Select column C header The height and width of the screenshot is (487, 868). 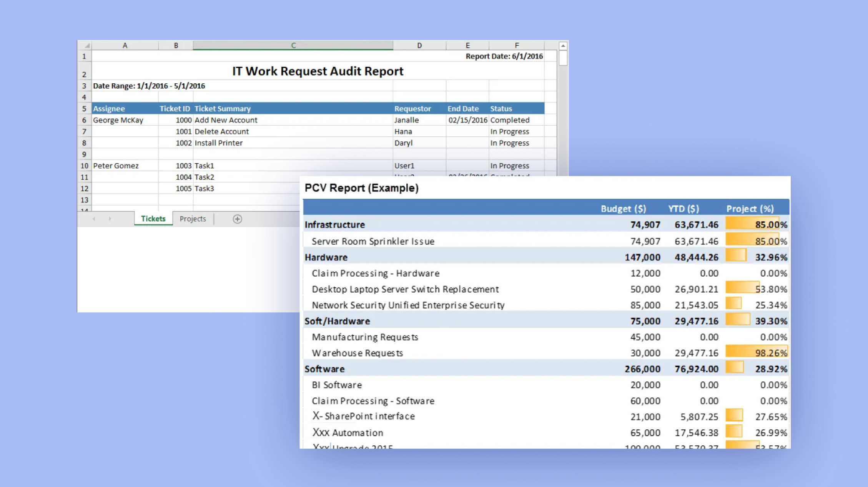click(x=293, y=45)
